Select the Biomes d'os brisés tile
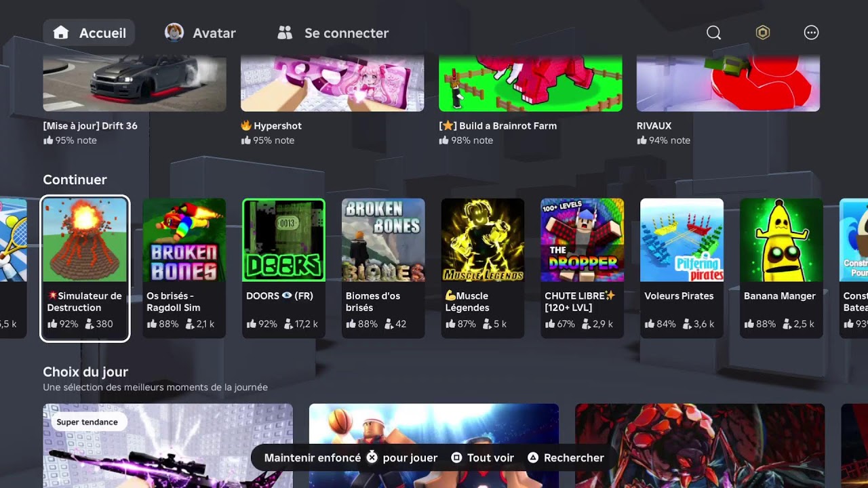The image size is (868, 488). 383,268
